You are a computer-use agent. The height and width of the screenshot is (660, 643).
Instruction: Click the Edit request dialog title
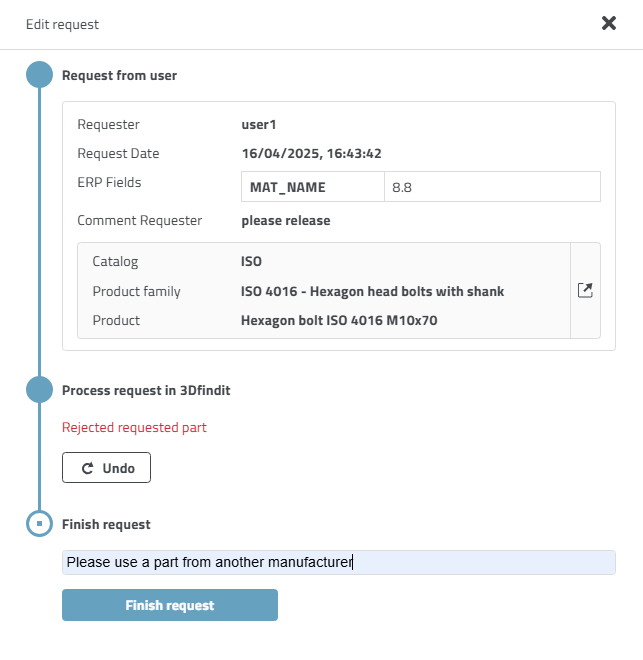[x=62, y=24]
